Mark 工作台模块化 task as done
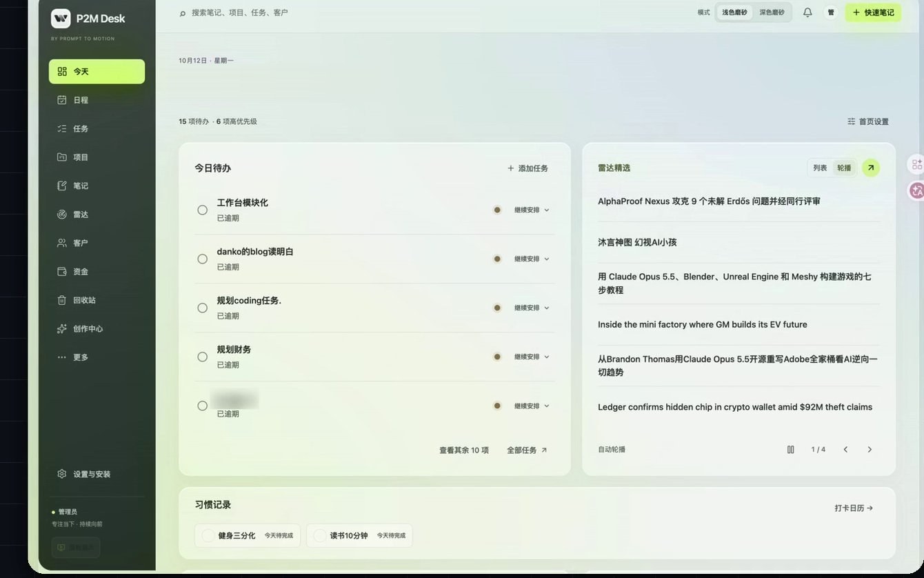This screenshot has height=578, width=924. click(202, 210)
